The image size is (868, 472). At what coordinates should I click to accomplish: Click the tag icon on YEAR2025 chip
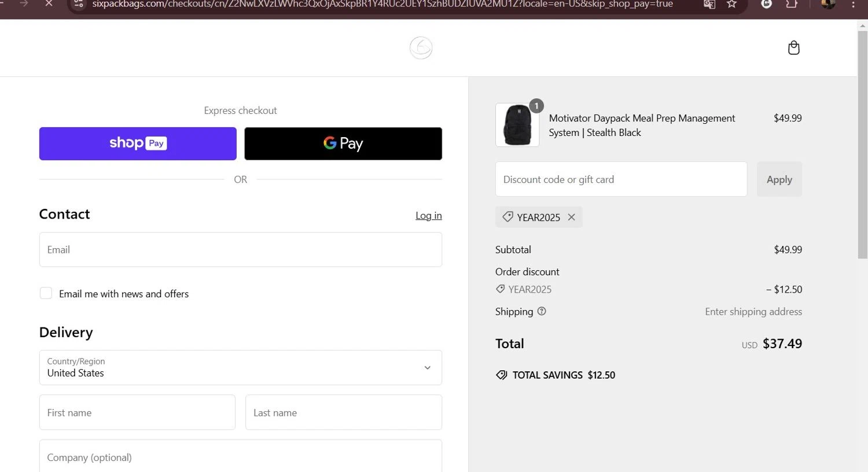507,217
